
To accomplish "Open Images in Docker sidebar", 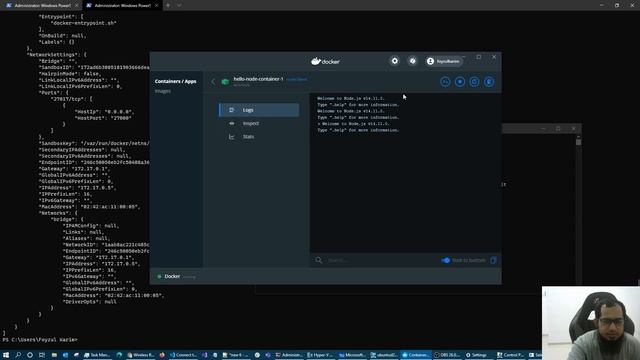I will point(162,91).
